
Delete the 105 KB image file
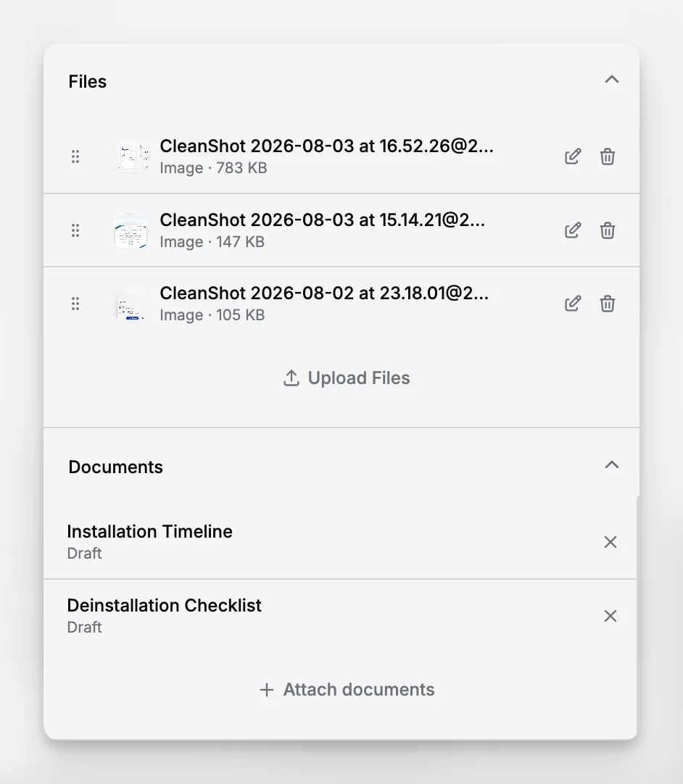608,304
